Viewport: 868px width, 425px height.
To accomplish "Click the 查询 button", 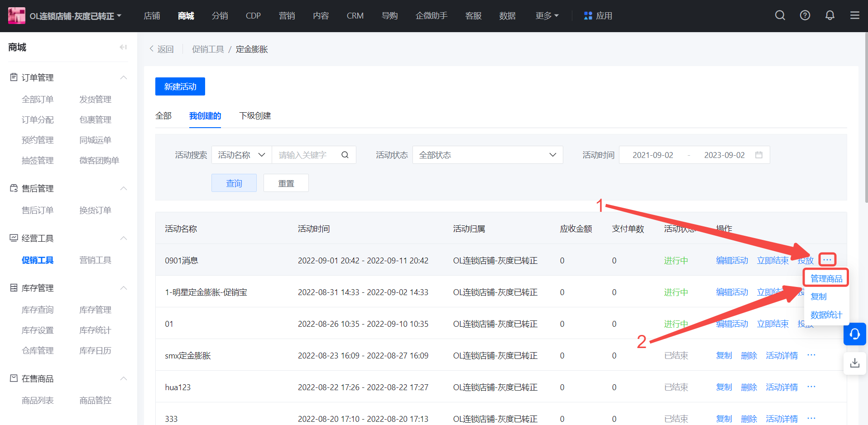I will point(234,183).
